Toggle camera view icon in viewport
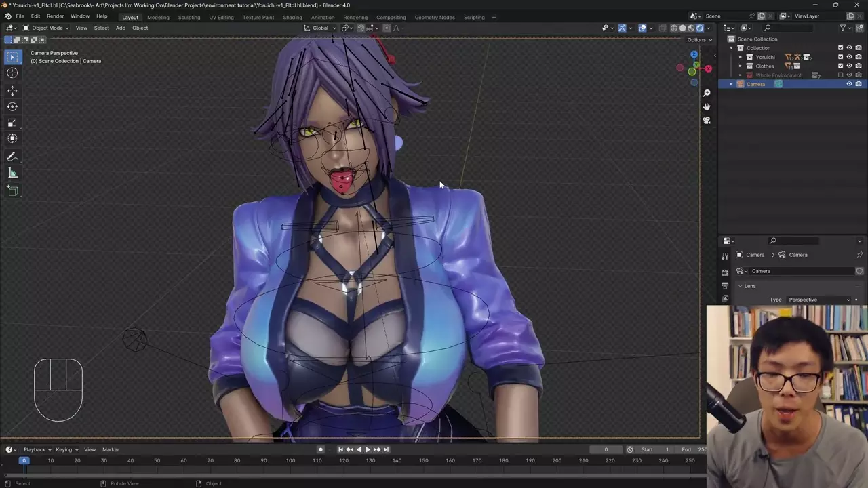This screenshot has width=868, height=488. [707, 120]
